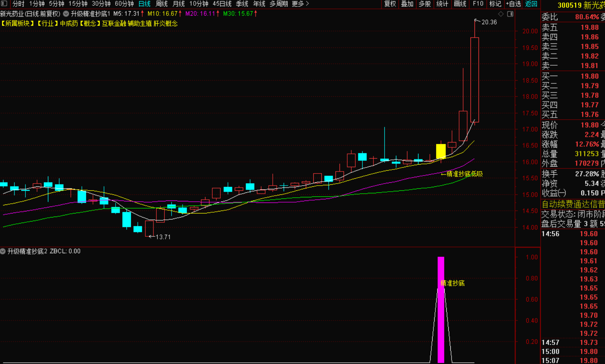Switch to 60分钟 period
This screenshot has width=605, height=364.
124,4
